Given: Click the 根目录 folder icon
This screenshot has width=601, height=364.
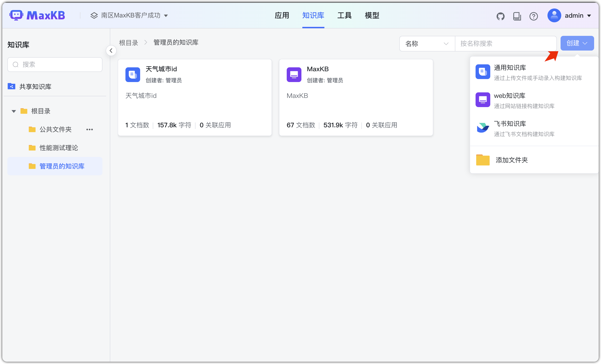Looking at the screenshot, I should [24, 111].
